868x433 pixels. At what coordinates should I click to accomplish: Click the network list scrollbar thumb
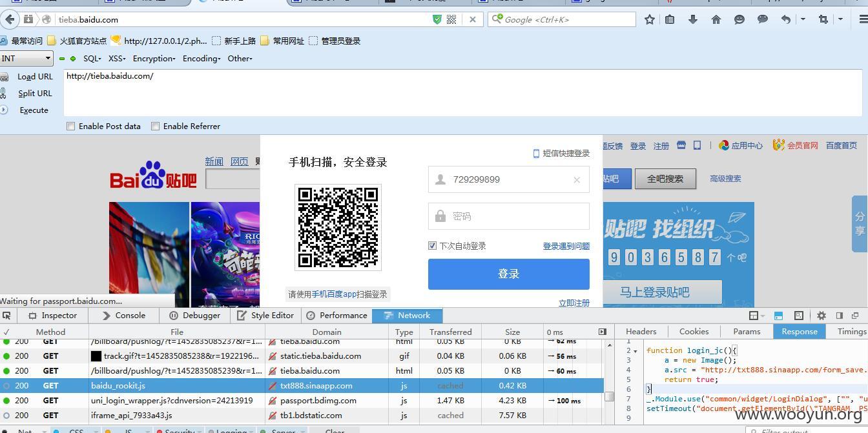coord(609,396)
